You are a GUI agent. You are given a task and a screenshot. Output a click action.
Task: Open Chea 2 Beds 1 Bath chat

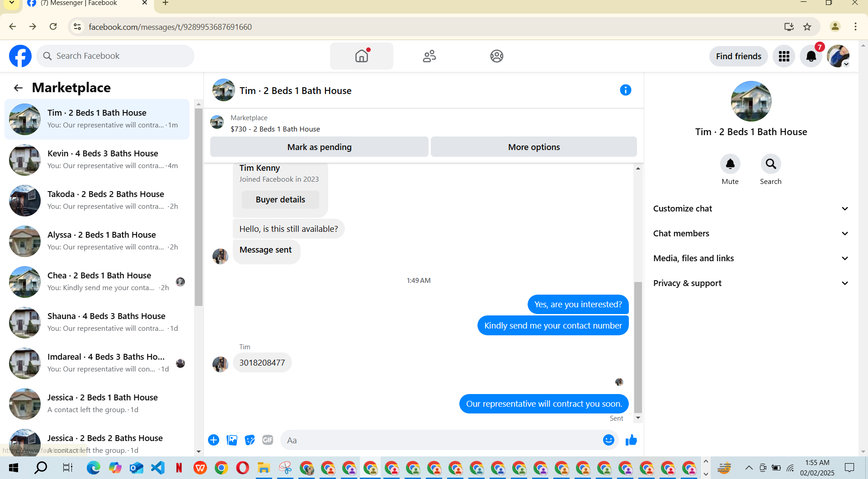[x=97, y=282]
